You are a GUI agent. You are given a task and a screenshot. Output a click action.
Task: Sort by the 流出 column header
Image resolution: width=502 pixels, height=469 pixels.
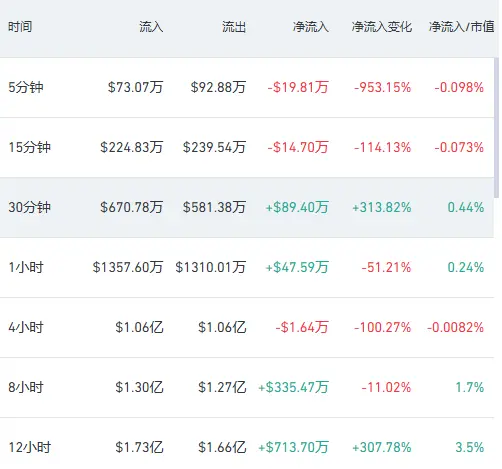point(234,27)
